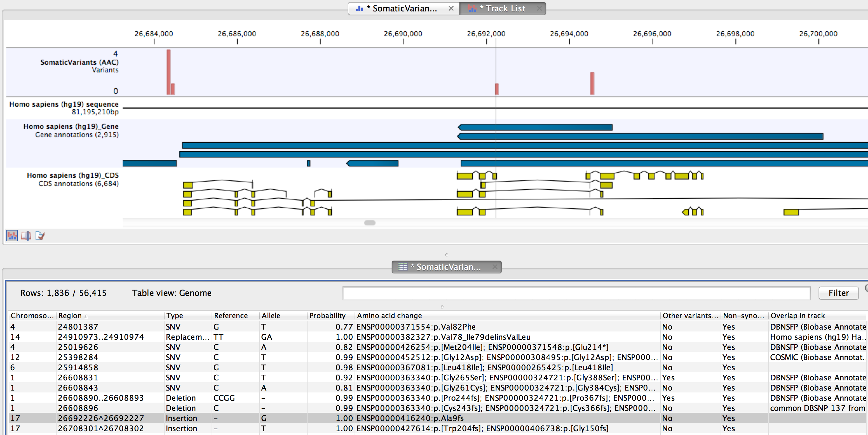Switch to the Track List tab
868x435 pixels.
(502, 9)
